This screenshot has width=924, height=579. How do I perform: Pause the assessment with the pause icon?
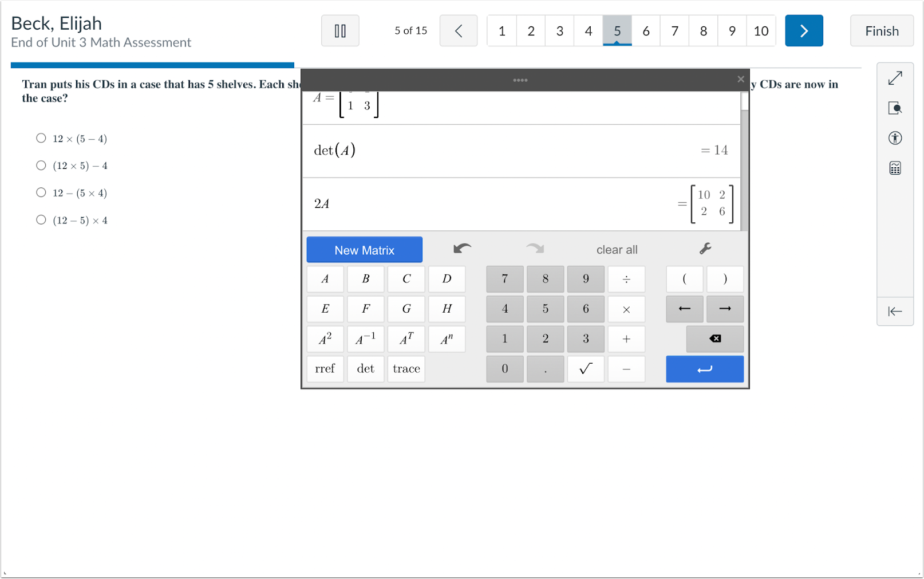coord(340,31)
